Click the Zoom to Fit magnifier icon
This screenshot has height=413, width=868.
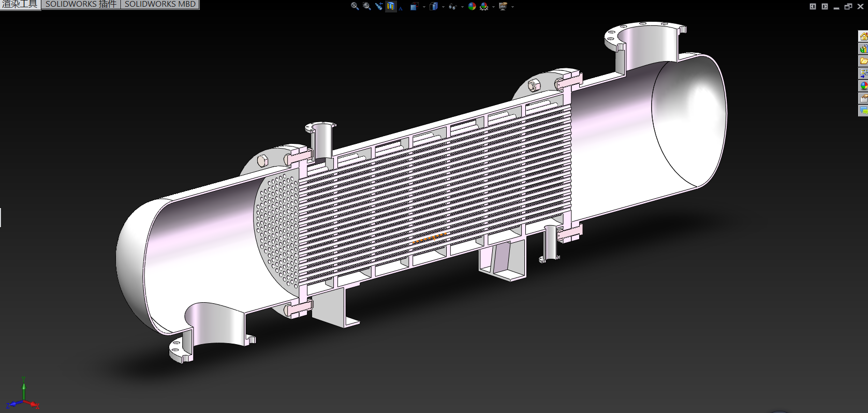pyautogui.click(x=355, y=6)
